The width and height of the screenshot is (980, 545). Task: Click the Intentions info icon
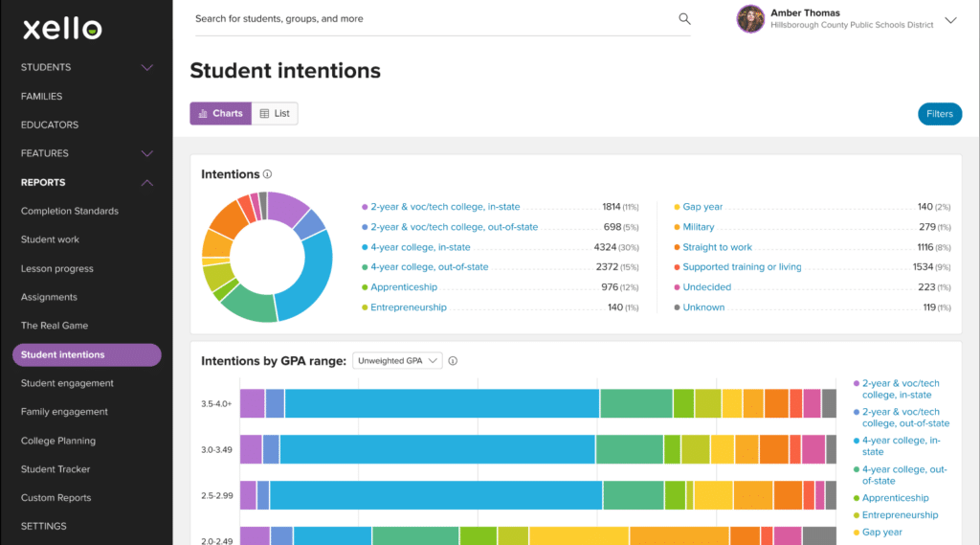(x=268, y=174)
